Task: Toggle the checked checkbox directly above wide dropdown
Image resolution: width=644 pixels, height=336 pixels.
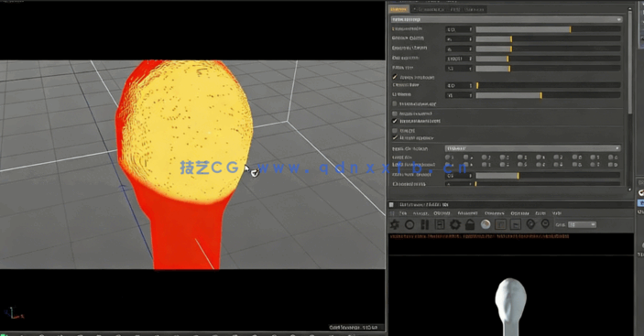Action: coord(395,138)
